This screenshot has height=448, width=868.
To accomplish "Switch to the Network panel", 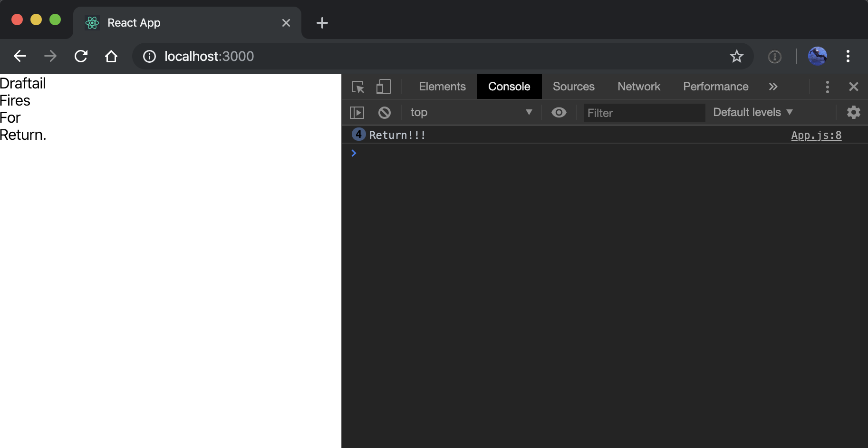I will coord(638,87).
